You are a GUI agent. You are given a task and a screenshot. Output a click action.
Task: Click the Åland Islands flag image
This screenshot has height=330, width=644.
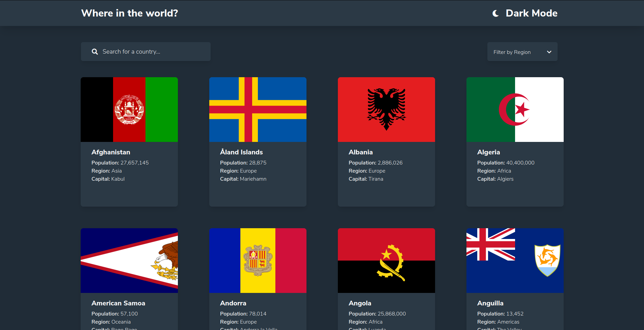258,110
